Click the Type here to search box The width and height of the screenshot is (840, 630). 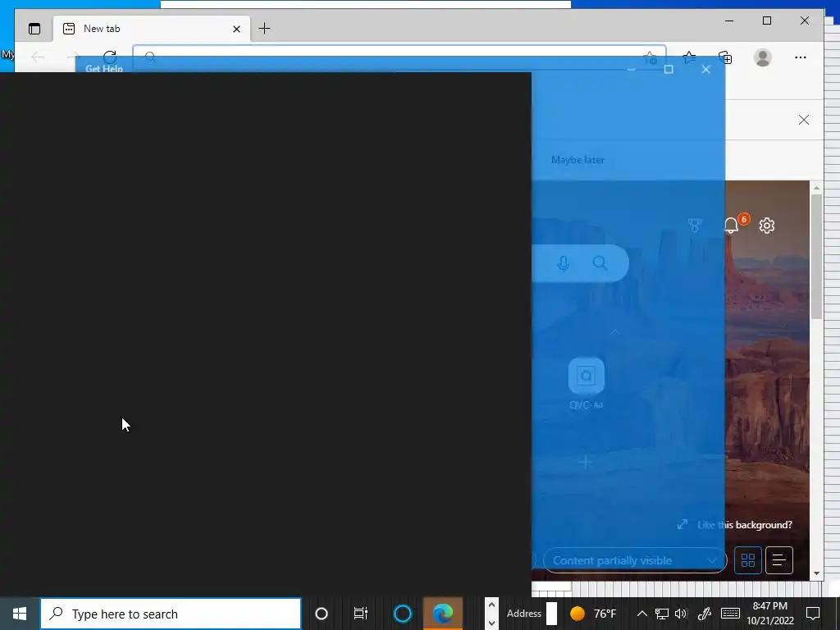tap(171, 614)
